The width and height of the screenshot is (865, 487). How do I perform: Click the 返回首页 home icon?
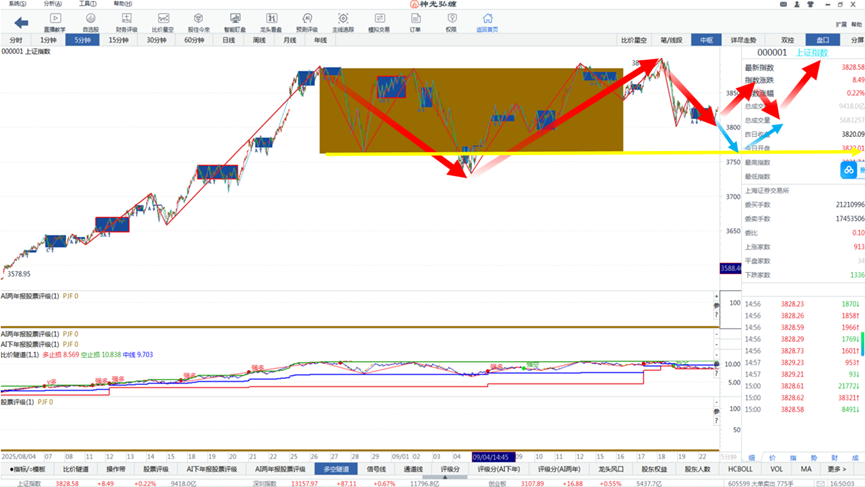pyautogui.click(x=487, y=18)
